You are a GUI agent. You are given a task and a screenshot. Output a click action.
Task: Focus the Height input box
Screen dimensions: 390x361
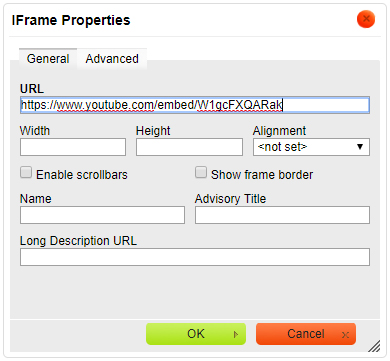click(189, 147)
